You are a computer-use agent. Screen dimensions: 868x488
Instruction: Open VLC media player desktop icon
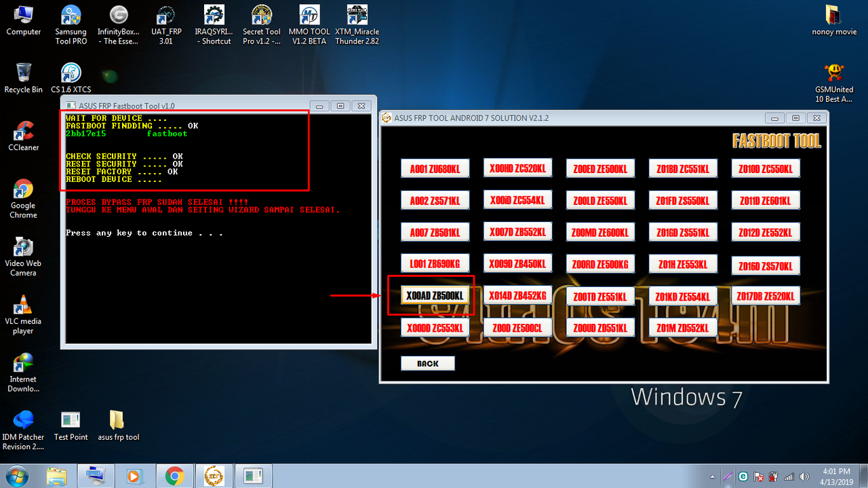tap(23, 315)
